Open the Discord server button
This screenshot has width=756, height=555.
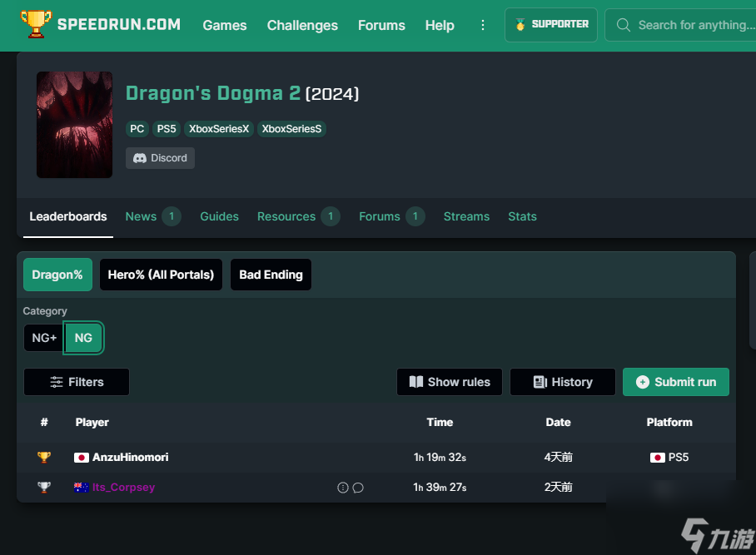(x=160, y=158)
